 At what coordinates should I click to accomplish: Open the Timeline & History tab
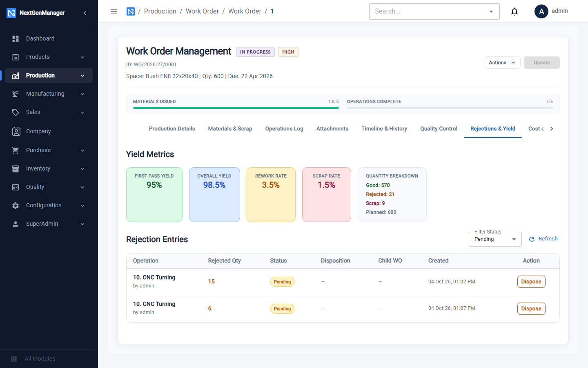(384, 129)
